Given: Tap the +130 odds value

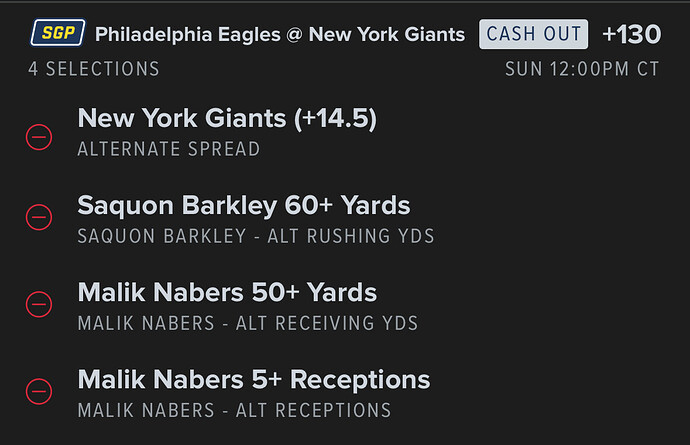Looking at the screenshot, I should pos(631,34).
